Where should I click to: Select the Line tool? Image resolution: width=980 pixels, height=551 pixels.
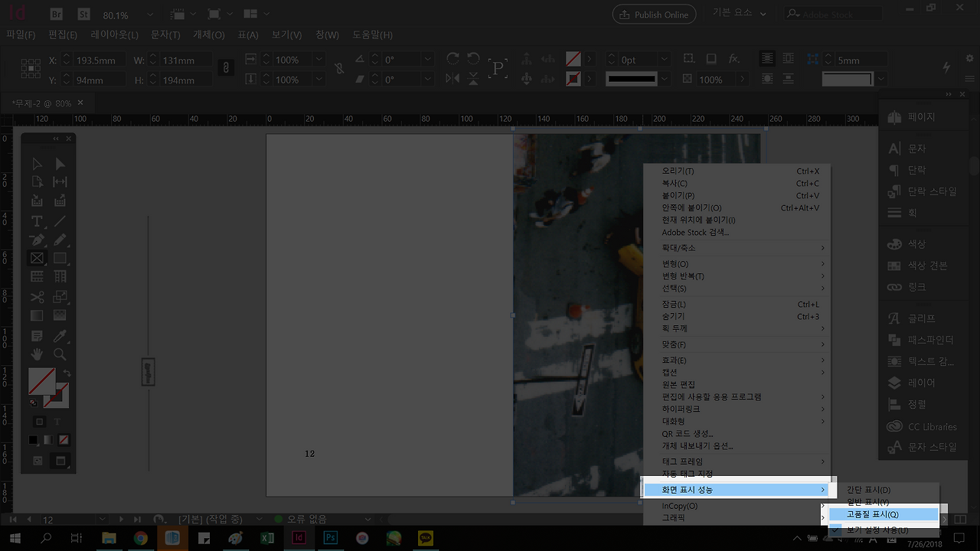point(60,221)
